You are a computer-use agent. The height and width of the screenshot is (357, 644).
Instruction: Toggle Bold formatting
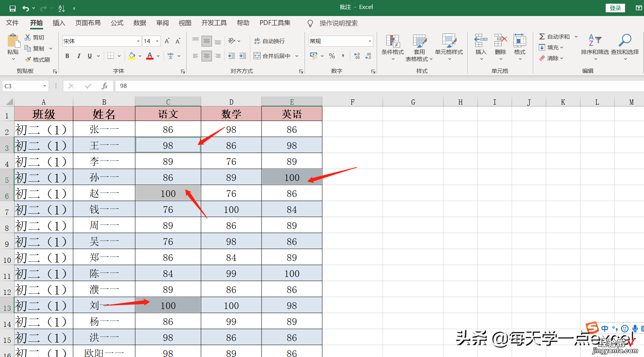[x=67, y=56]
